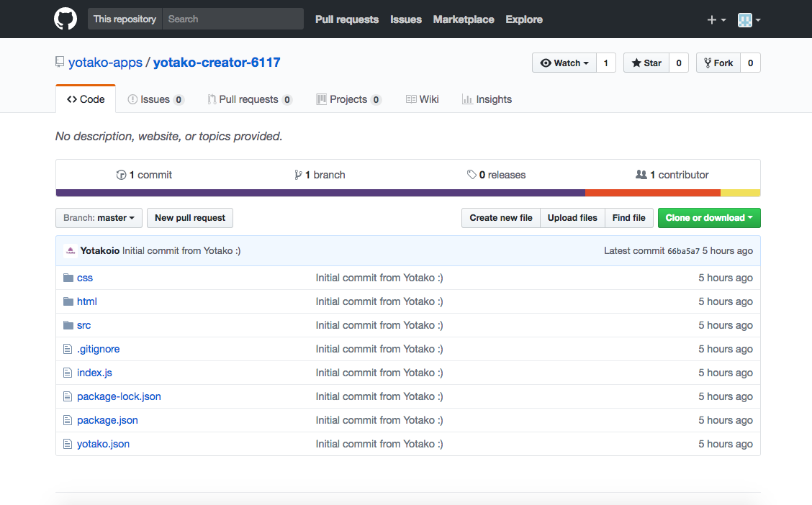Click the Wiki book icon
Image resolution: width=812 pixels, height=505 pixels.
click(411, 99)
